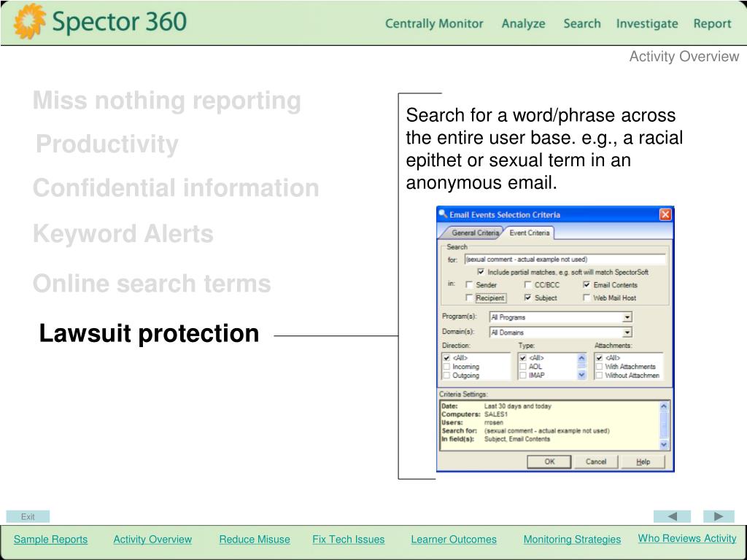The height and width of the screenshot is (560, 747).
Task: Check Outgoing in the Direction list
Action: coord(446,376)
